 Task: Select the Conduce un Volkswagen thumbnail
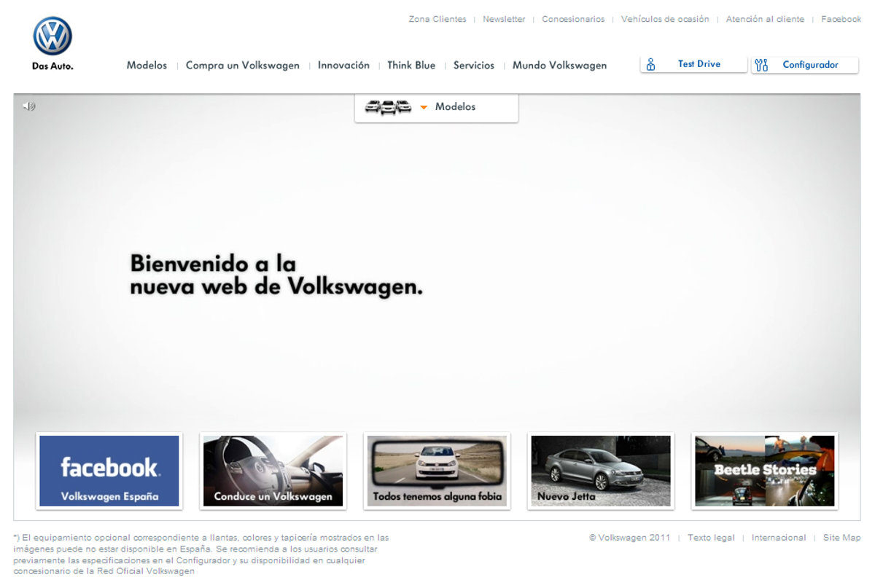click(273, 471)
